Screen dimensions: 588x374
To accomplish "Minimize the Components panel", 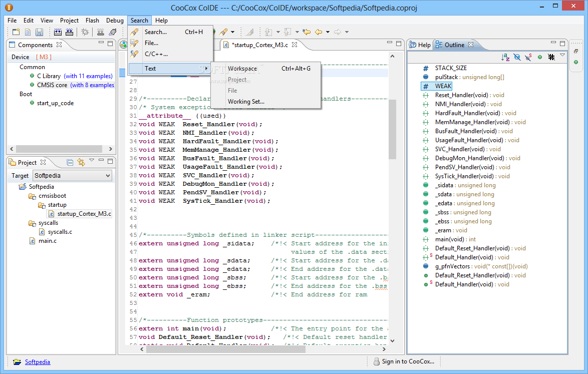I will [101, 43].
